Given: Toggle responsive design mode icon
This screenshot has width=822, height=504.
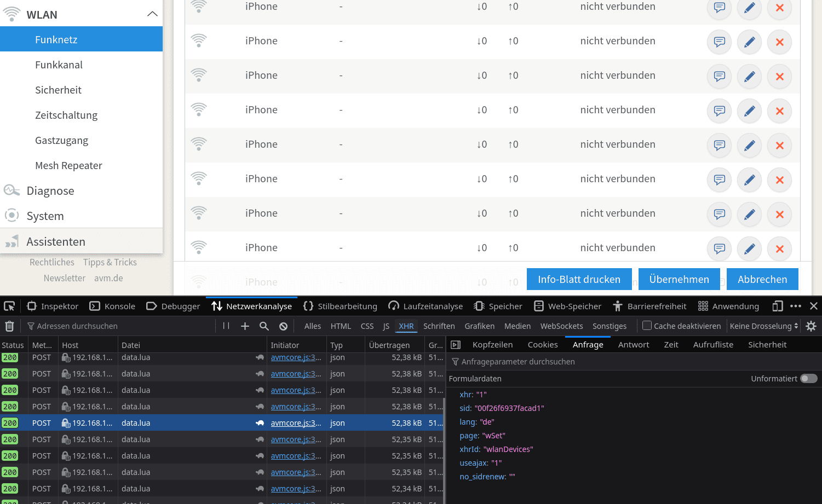Looking at the screenshot, I should [778, 306].
